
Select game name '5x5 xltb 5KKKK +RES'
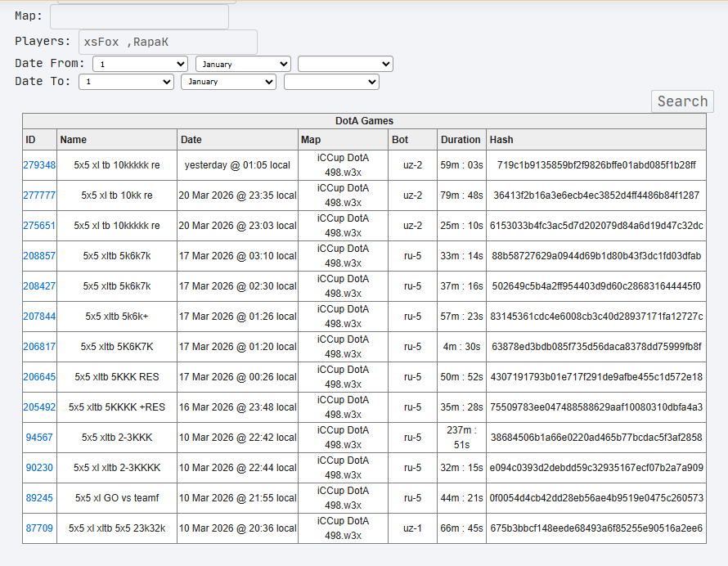(117, 407)
